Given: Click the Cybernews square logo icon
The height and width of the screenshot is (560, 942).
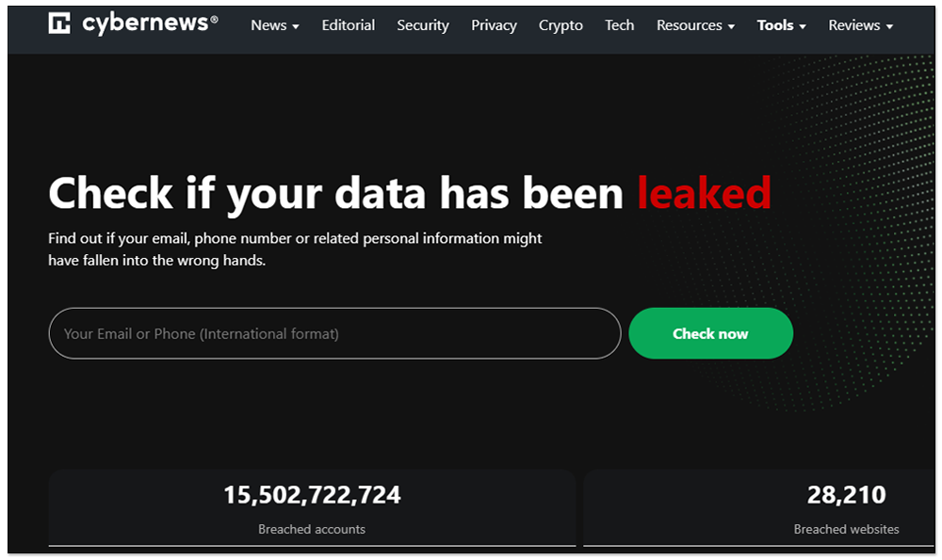Looking at the screenshot, I should (x=58, y=23).
